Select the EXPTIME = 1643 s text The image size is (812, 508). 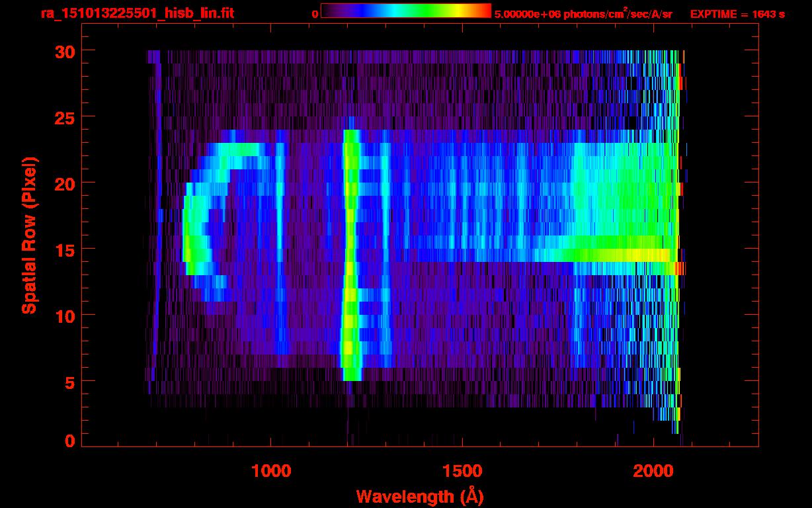(737, 13)
